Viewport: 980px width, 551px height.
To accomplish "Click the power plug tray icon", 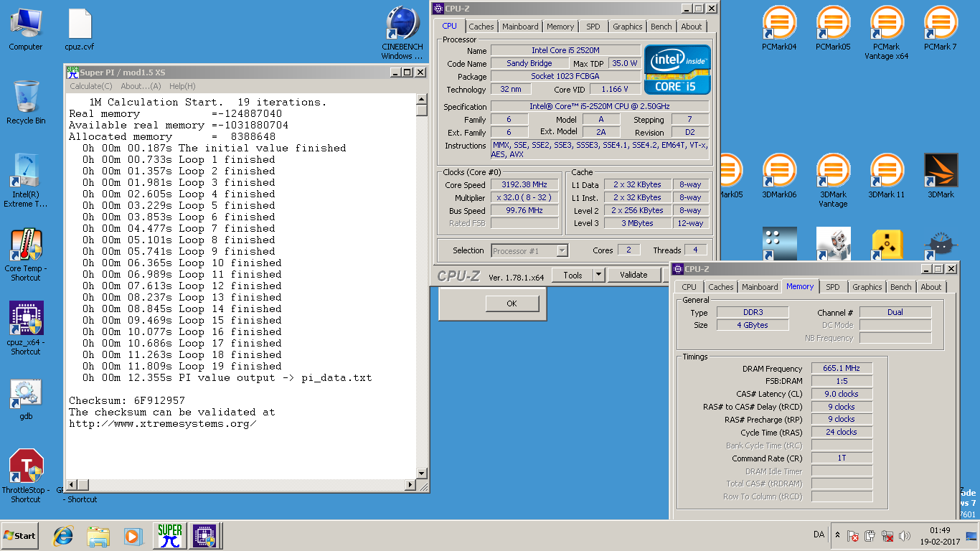I will pos(870,536).
